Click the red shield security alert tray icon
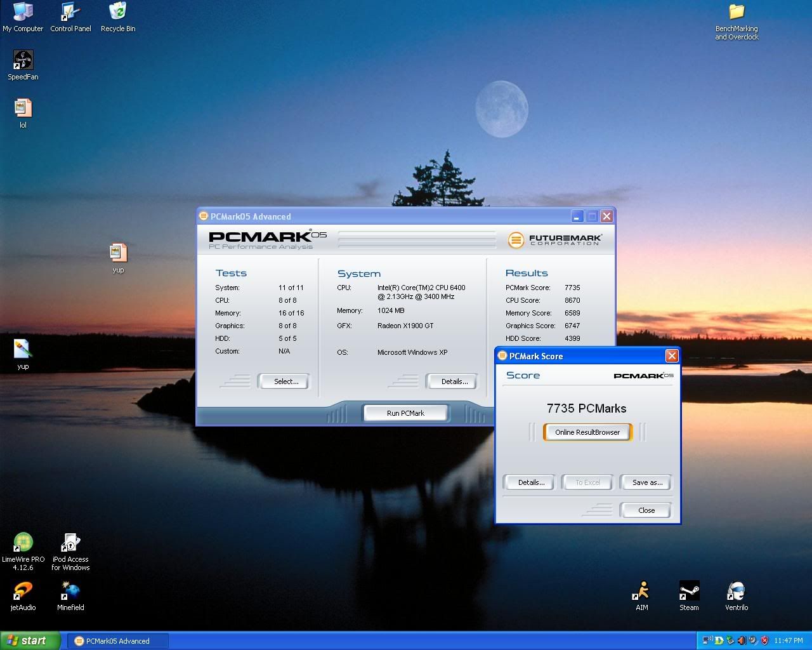 pyautogui.click(x=764, y=640)
